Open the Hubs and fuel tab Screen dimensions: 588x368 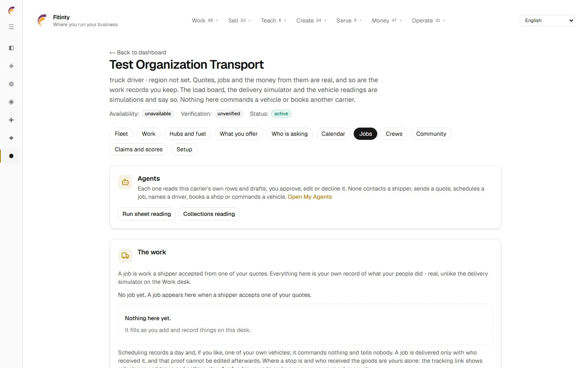point(187,134)
